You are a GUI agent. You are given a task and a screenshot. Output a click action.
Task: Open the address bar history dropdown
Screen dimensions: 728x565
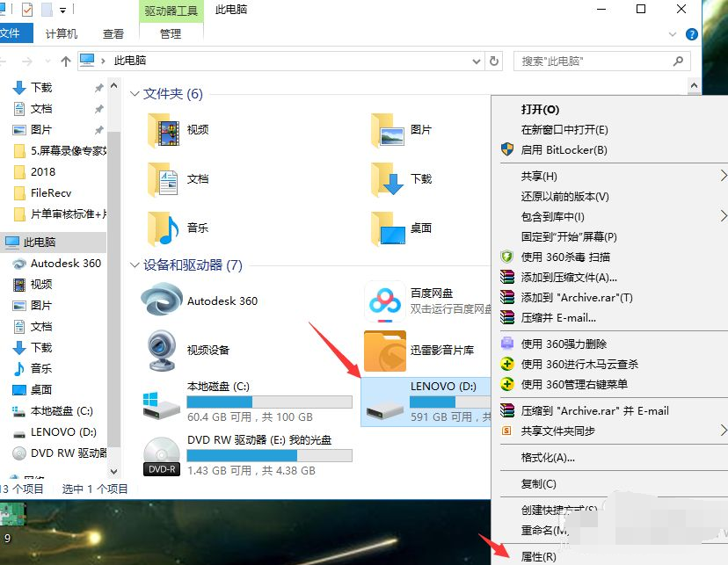476,62
